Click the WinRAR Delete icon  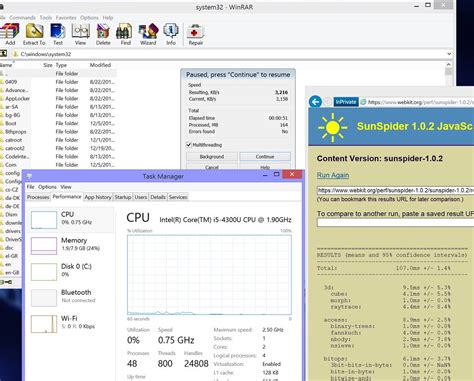coord(103,34)
